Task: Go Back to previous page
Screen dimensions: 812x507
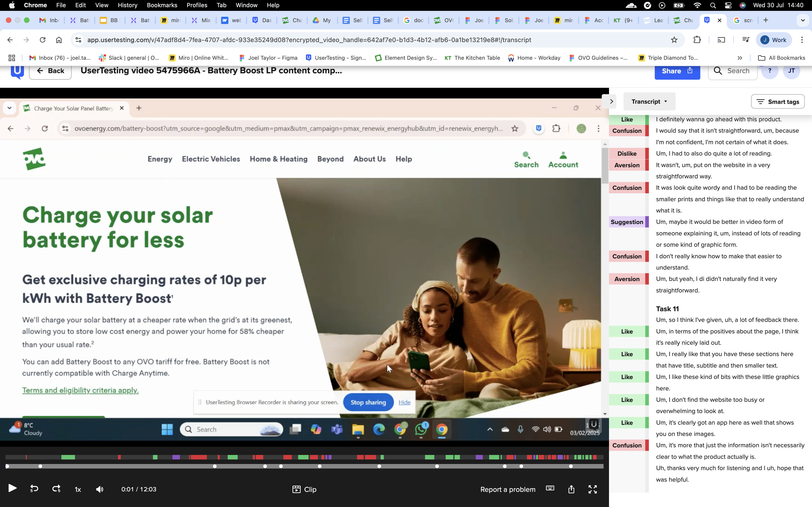Action: click(x=50, y=71)
